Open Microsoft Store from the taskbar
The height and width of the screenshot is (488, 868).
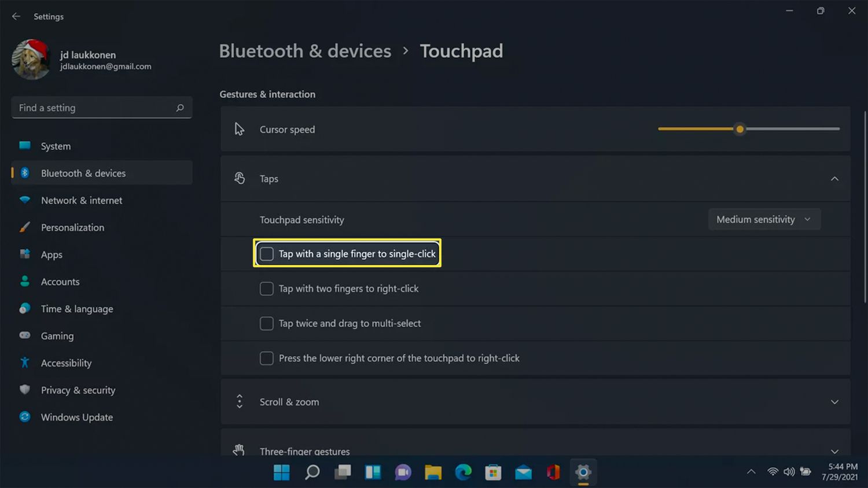coord(493,472)
